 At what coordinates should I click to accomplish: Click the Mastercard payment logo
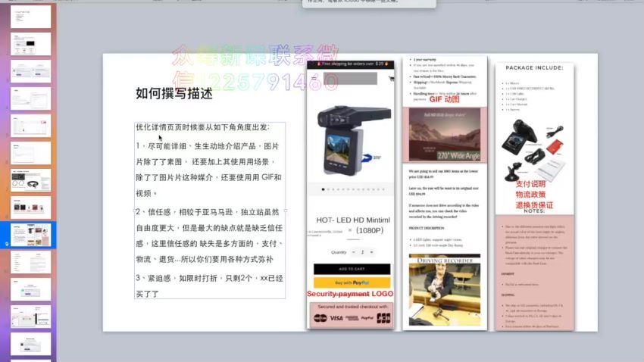[x=320, y=318]
